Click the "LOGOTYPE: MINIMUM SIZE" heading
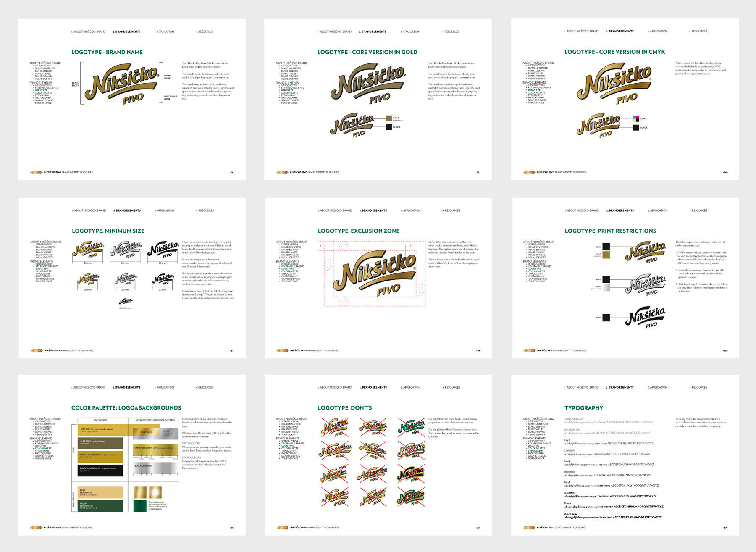Image resolution: width=756 pixels, height=552 pixels. pyautogui.click(x=108, y=231)
